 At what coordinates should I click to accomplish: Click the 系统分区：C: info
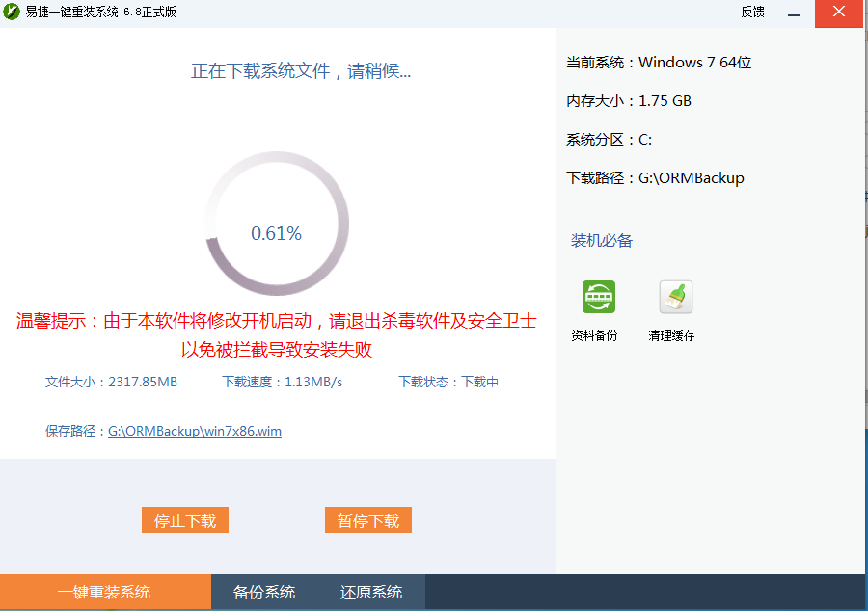(x=609, y=140)
